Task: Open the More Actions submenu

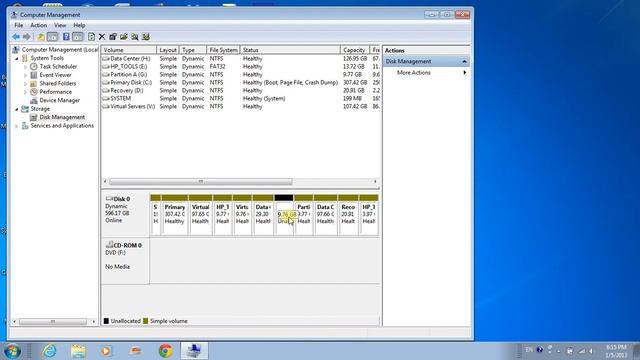Action: click(427, 73)
